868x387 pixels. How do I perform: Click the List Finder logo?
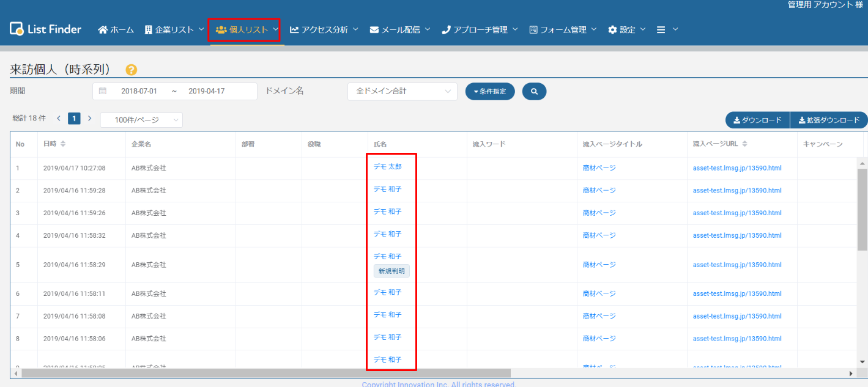pos(46,29)
